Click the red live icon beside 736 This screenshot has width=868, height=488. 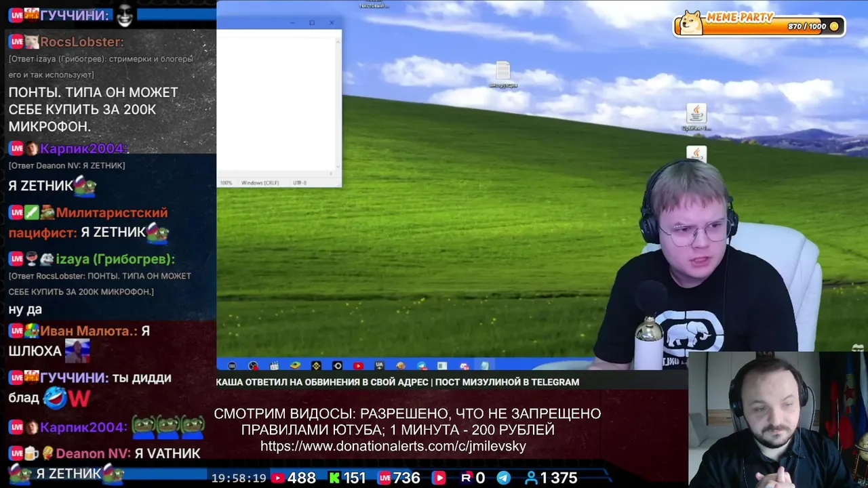coord(384,478)
